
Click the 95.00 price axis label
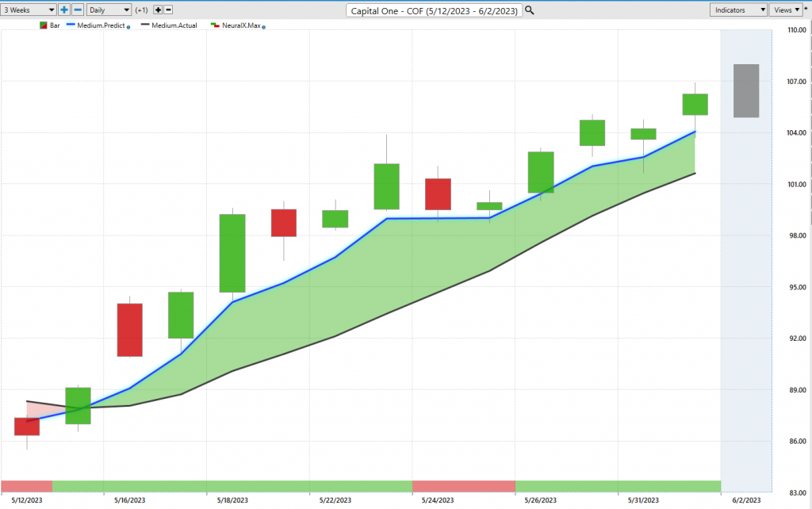pos(798,287)
